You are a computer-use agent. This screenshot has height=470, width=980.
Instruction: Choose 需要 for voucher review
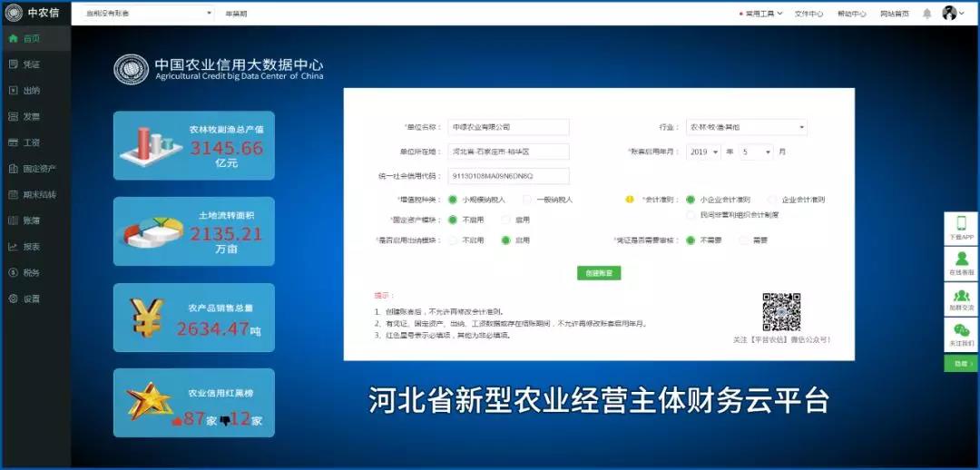point(744,240)
